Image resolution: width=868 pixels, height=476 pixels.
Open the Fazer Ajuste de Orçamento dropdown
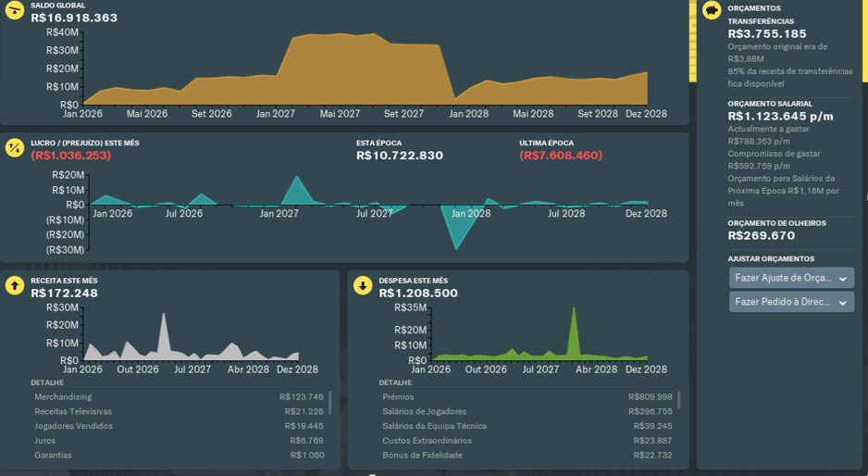(x=791, y=278)
